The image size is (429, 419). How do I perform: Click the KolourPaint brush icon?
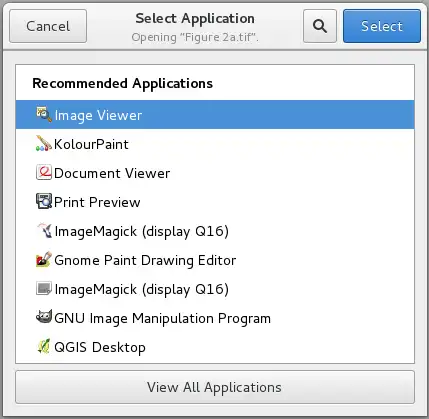point(44,144)
